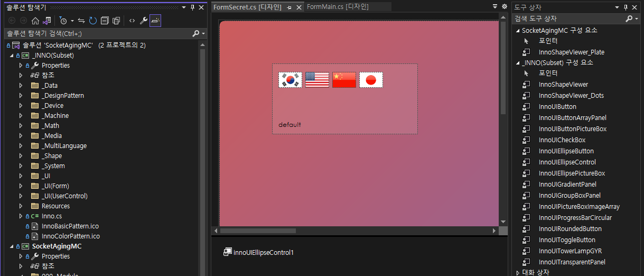The image size is (644, 276).
Task: Click the Home icon in Solution Explorer toolbar
Action: [35, 21]
